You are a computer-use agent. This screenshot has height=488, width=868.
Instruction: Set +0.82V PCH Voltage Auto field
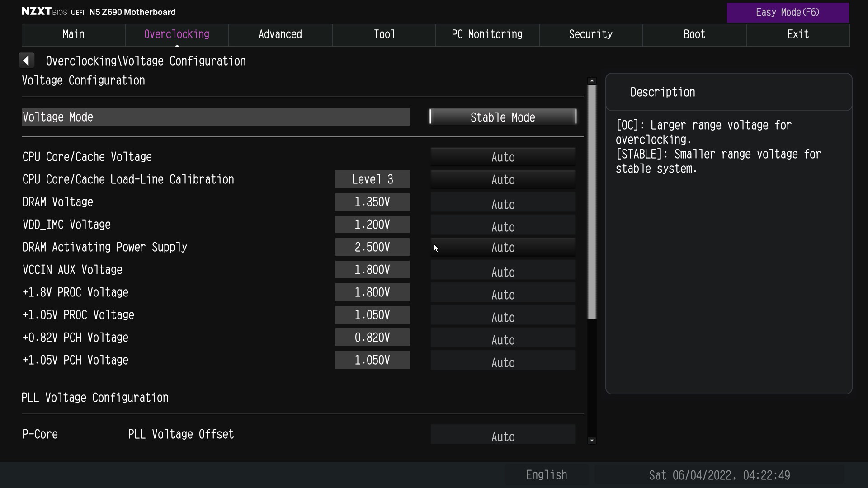503,338
